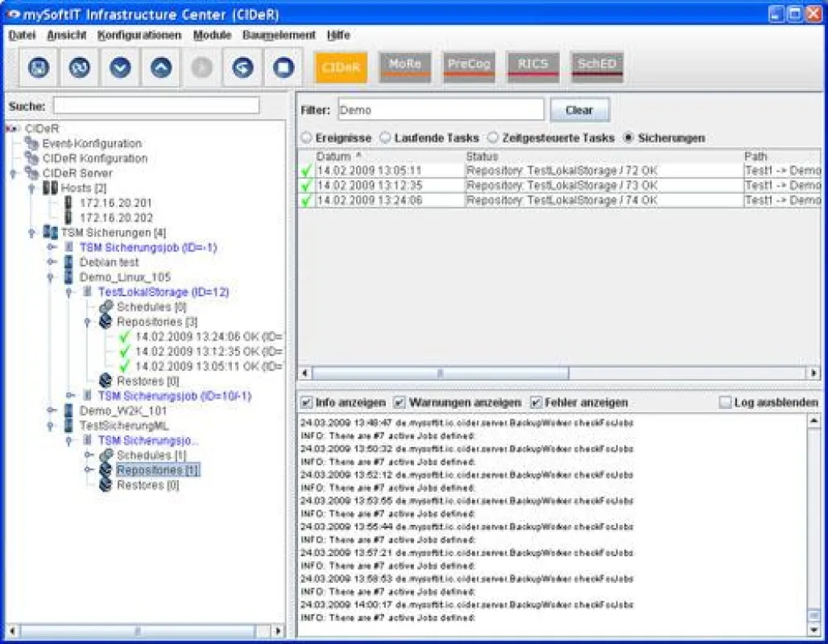Click the Filter field containing Demo
The height and width of the screenshot is (644, 828).
[441, 109]
